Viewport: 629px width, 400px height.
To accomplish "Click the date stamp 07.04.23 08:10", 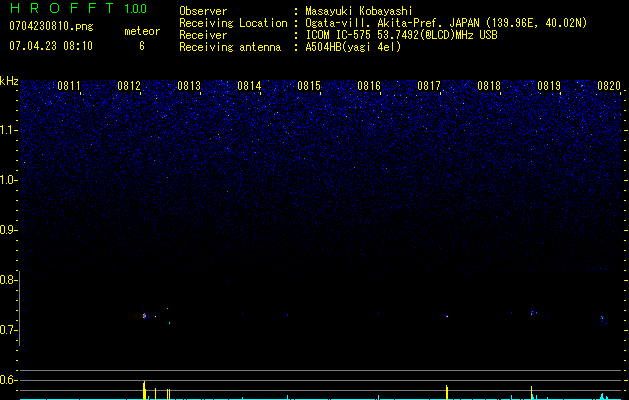I will pos(51,46).
